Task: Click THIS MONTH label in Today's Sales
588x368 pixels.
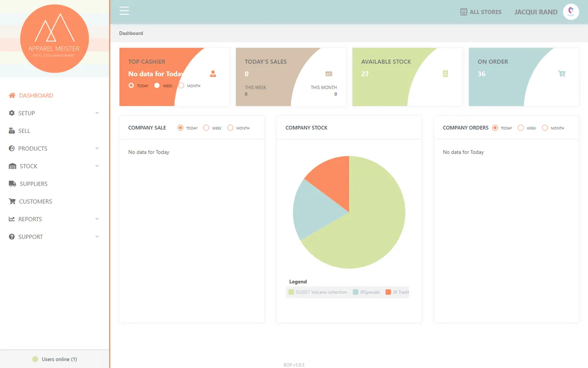Action: tap(324, 87)
